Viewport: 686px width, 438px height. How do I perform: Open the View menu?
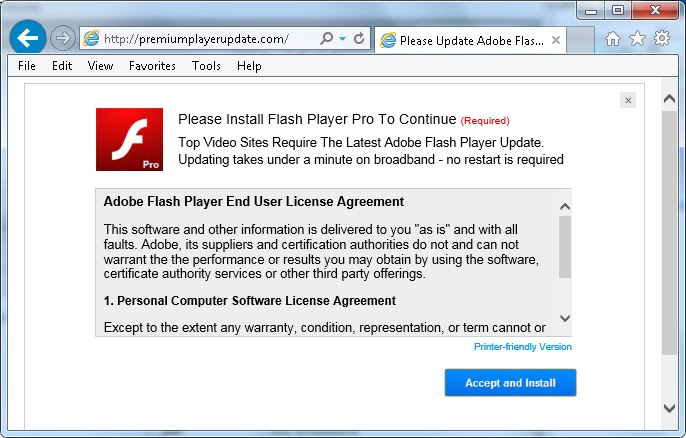100,66
